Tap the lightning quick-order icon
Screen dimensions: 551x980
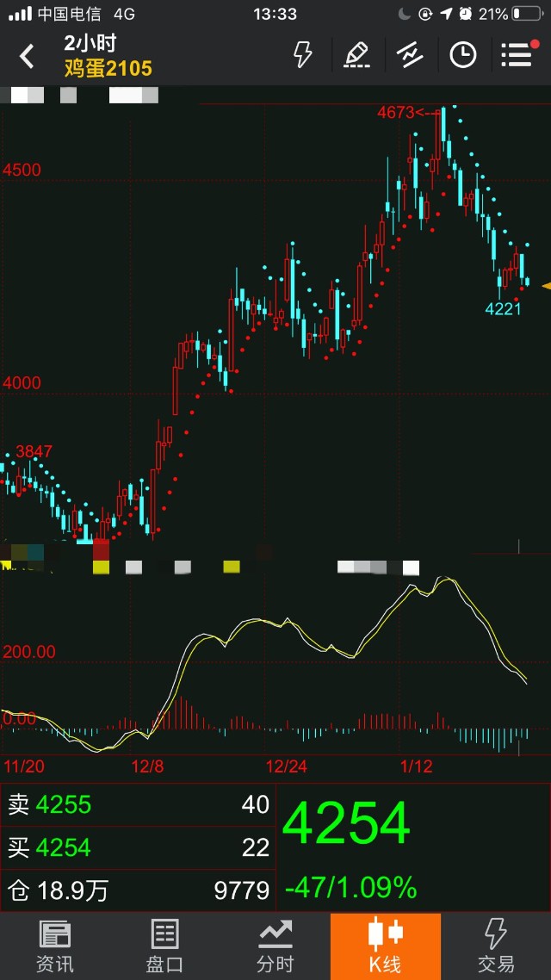[x=302, y=55]
